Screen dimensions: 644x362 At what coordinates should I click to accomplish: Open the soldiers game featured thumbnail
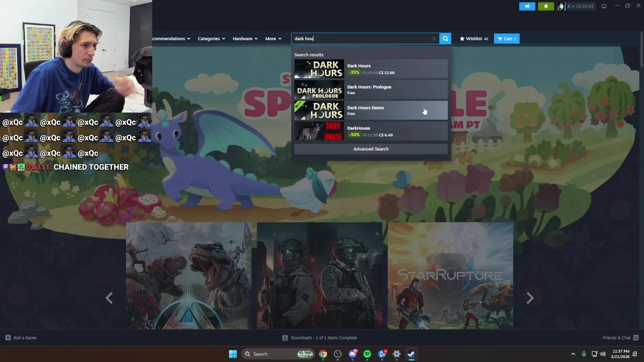pos(319,276)
